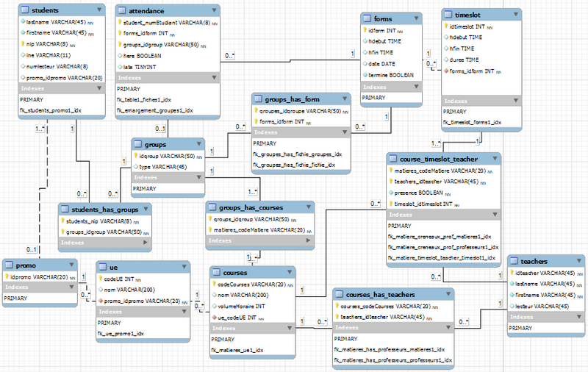Collapse the course_timeslot_teacher table with header arrow
The image size is (588, 372).
coord(496,157)
